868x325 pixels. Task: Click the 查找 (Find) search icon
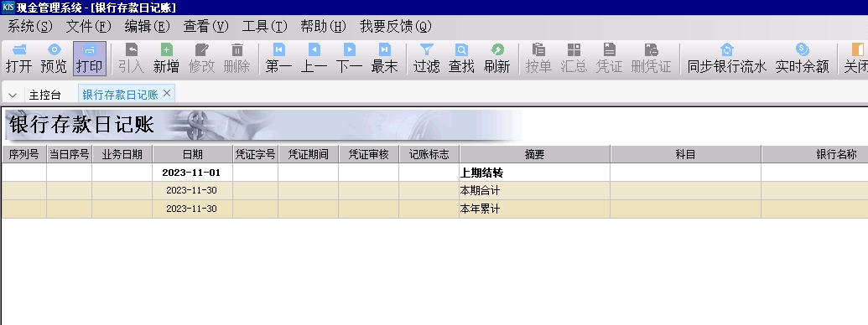click(461, 58)
